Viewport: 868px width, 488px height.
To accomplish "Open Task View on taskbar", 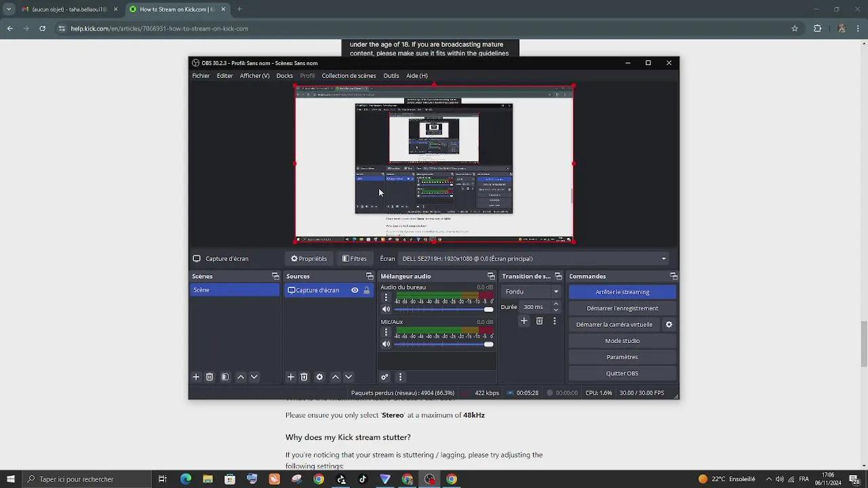I will (163, 479).
